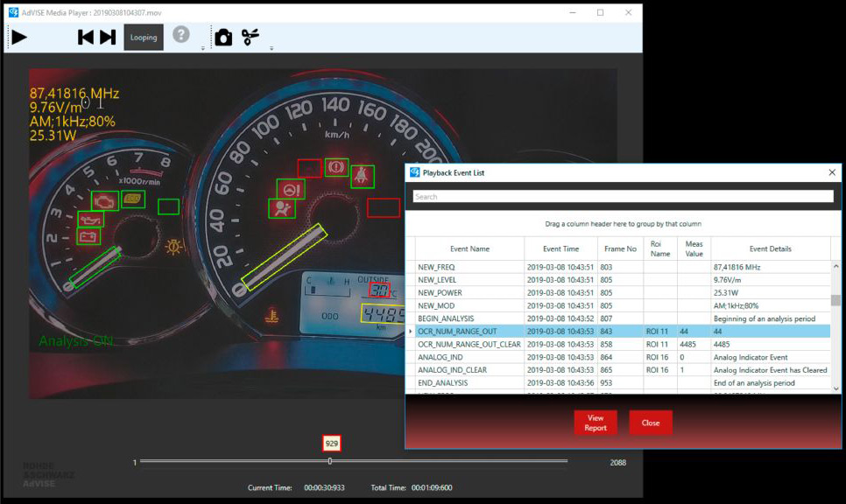Click the red Close button
The height and width of the screenshot is (504, 846).
click(651, 423)
